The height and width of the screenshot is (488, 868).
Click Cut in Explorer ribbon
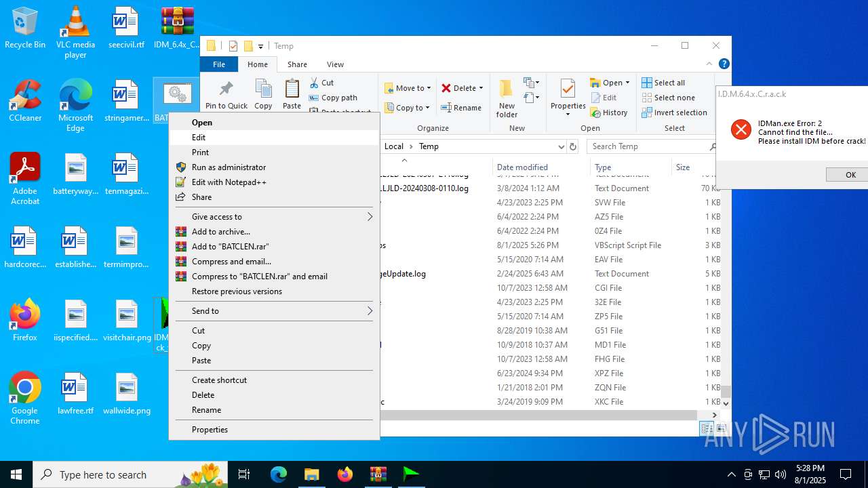click(321, 83)
